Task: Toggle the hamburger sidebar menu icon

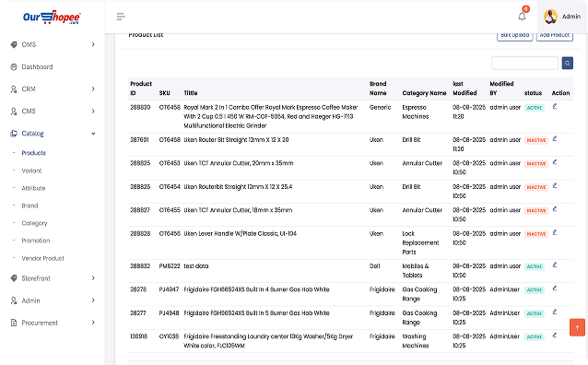Action: tap(121, 17)
